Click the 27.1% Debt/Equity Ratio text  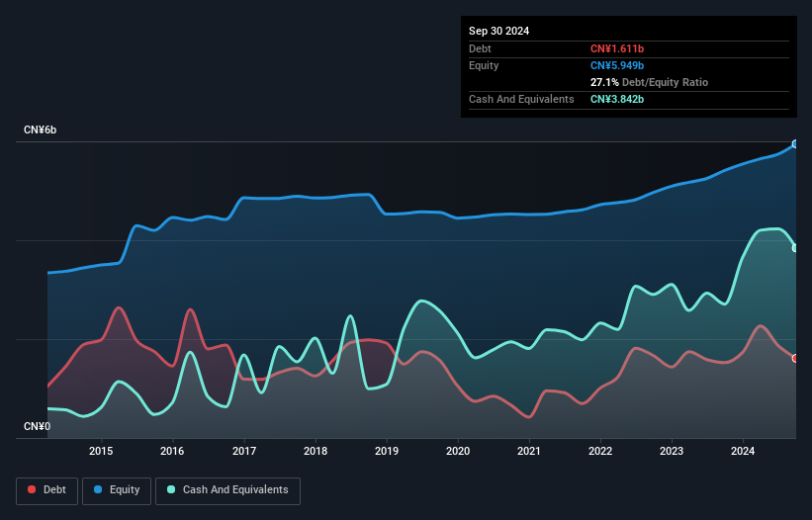click(649, 82)
